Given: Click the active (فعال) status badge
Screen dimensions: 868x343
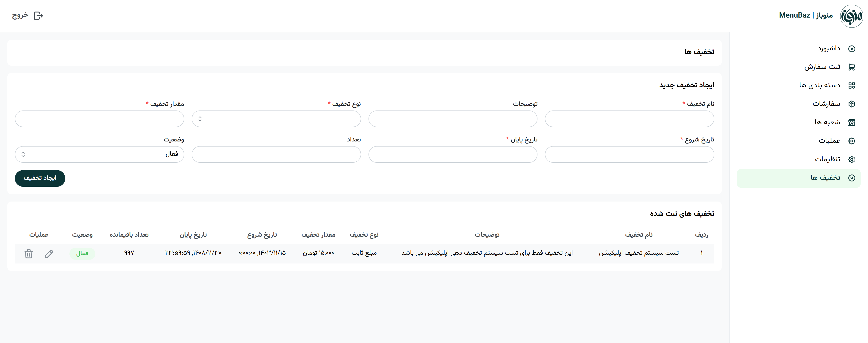Looking at the screenshot, I should tap(82, 254).
